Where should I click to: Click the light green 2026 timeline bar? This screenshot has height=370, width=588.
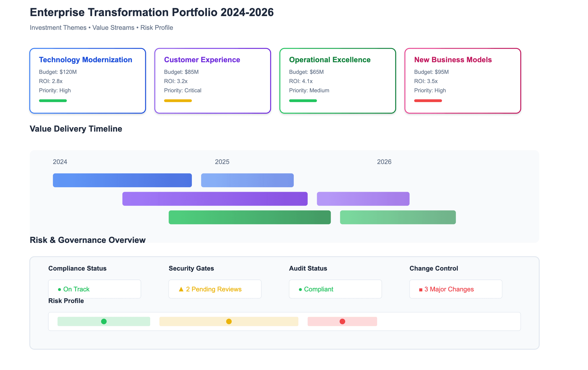tap(398, 217)
